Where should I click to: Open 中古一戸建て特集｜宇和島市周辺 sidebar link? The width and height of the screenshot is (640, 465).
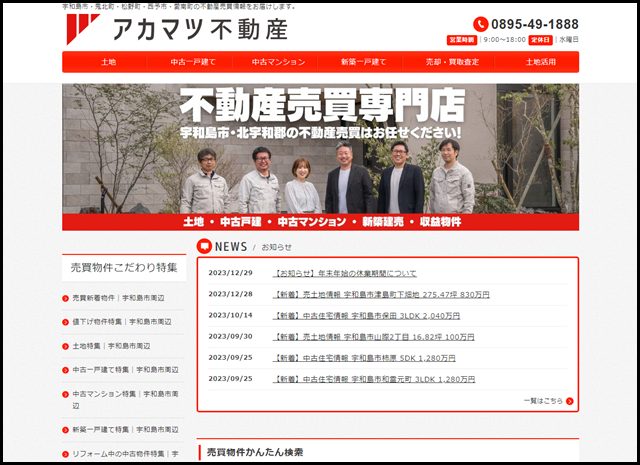click(125, 369)
